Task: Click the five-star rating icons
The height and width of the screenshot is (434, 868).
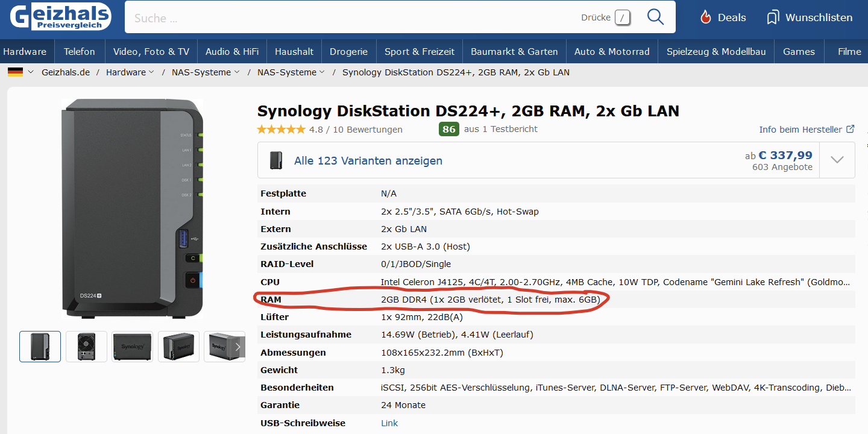Action: point(281,129)
